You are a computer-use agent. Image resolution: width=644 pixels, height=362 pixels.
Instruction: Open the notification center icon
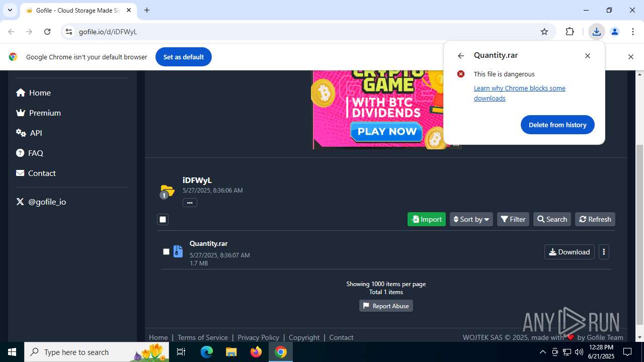tap(627, 352)
